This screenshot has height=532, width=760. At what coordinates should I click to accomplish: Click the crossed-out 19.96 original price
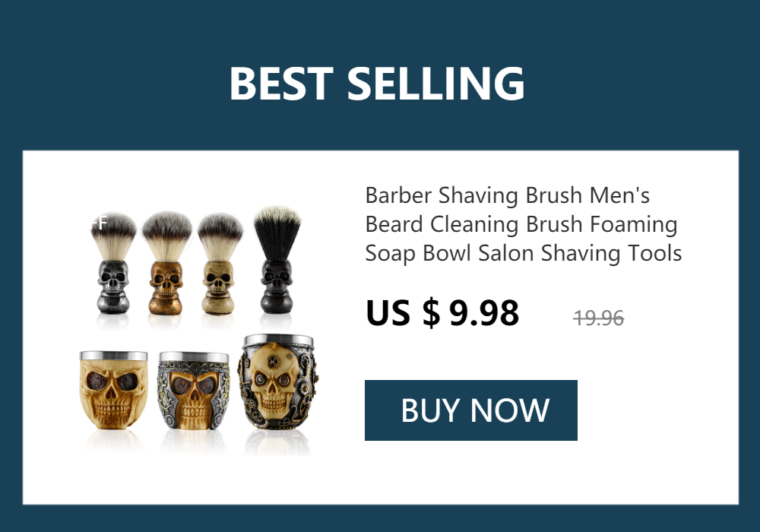pos(599,318)
